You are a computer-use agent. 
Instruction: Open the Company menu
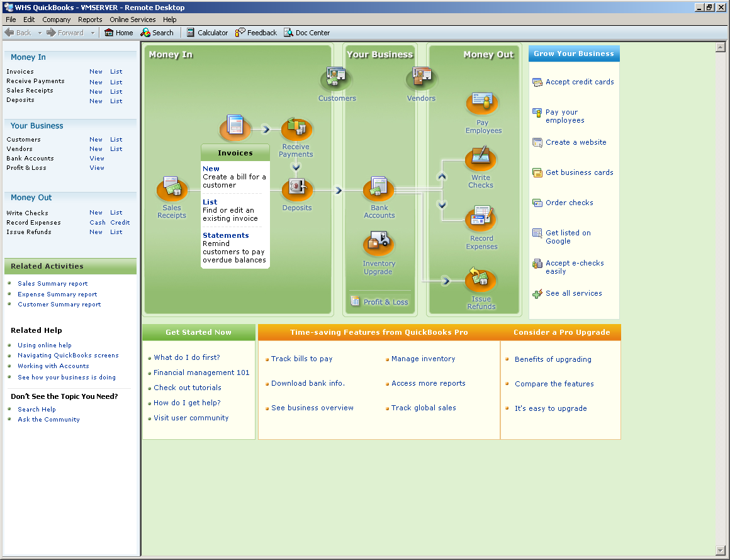coord(57,20)
